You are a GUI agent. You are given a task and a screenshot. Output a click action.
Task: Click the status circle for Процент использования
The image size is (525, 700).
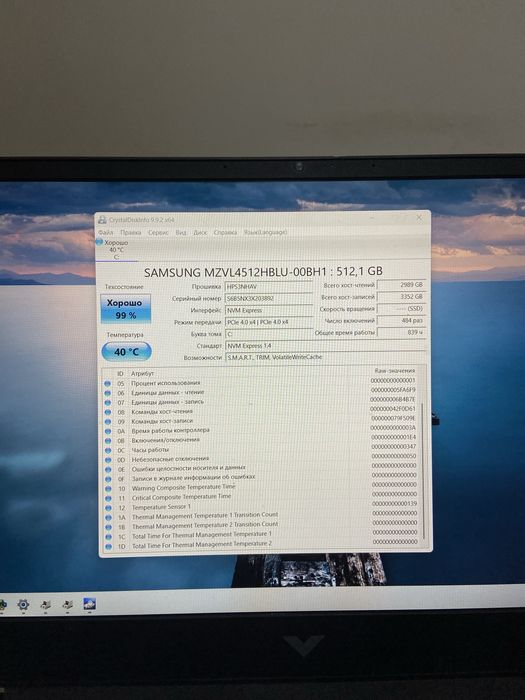(108, 383)
